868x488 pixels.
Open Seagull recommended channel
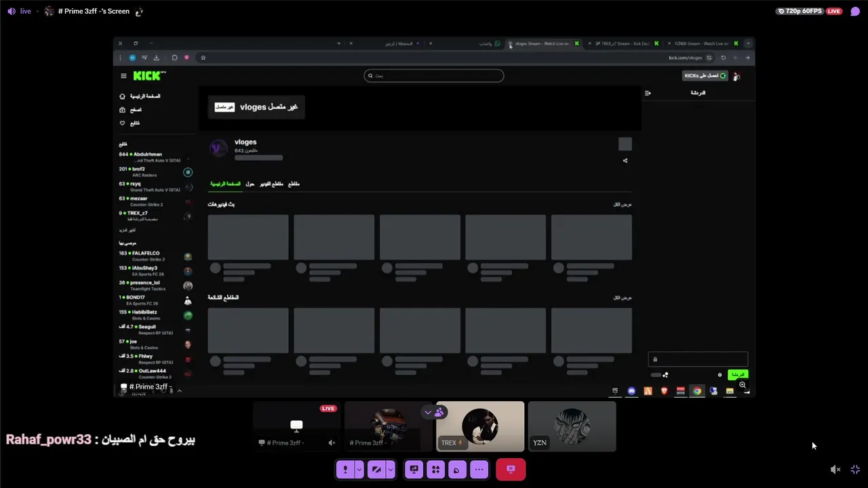[155, 329]
